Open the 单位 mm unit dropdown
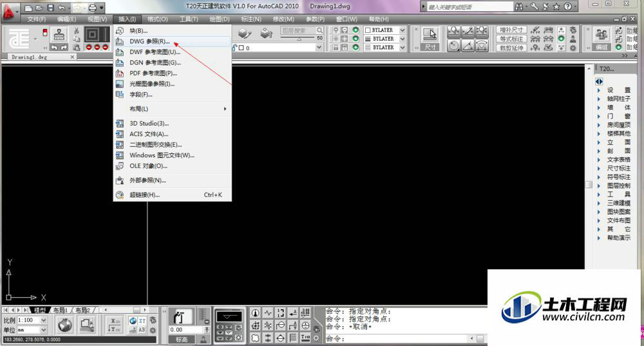644x346 pixels. [x=44, y=329]
